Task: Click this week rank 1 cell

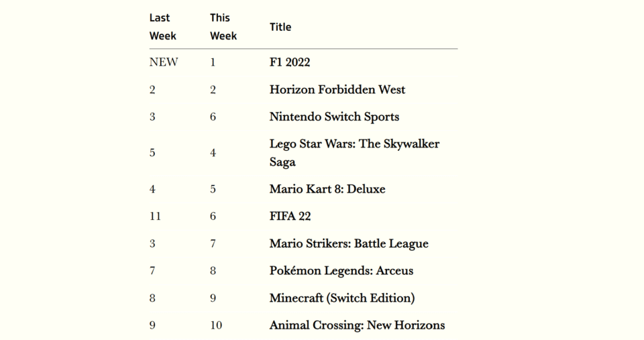Action: tap(213, 62)
